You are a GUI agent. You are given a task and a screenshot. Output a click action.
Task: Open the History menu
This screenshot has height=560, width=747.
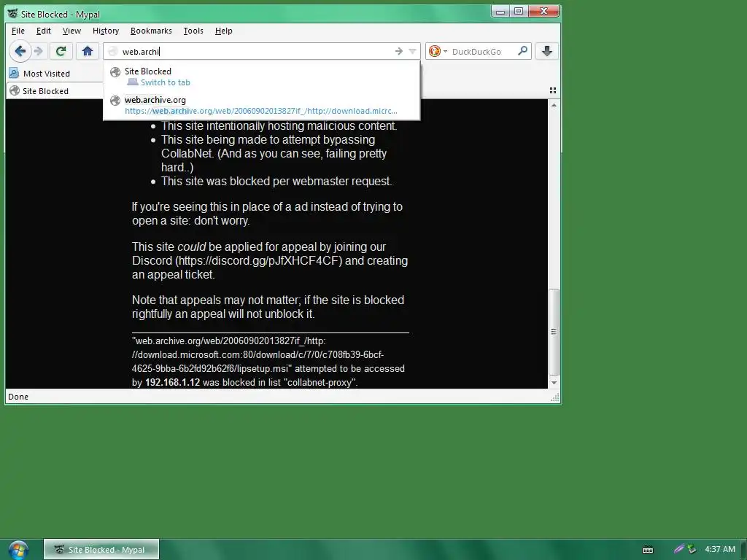(x=106, y=31)
